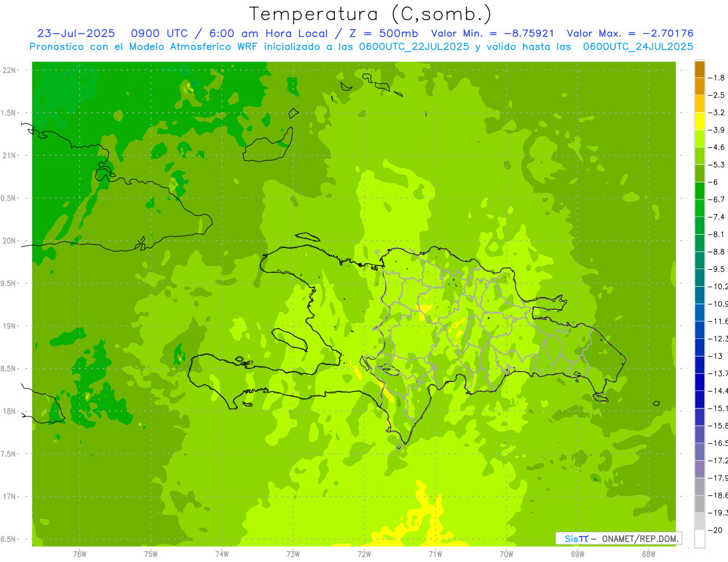Click the -8.1 colorbar label
The height and width of the screenshot is (562, 728).
tap(716, 234)
